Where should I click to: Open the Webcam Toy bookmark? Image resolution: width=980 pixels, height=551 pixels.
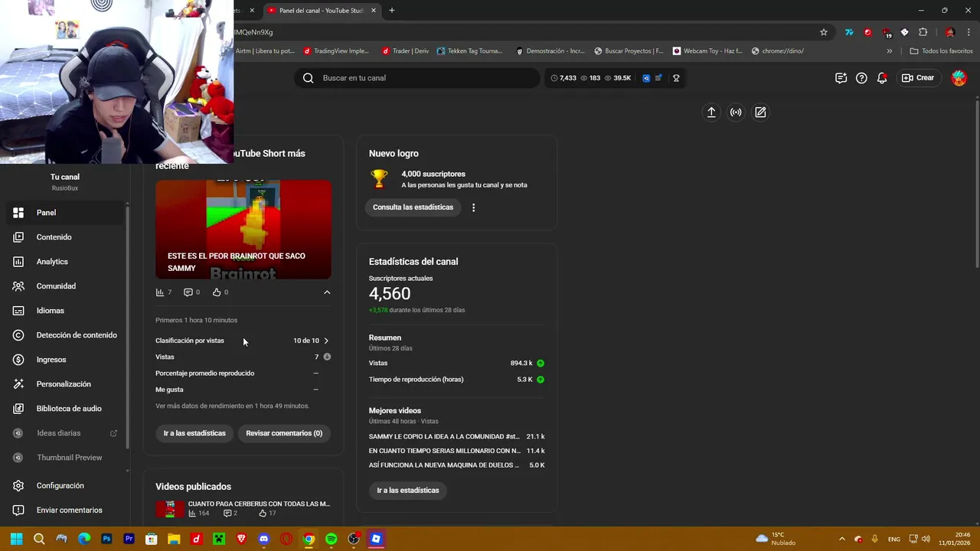point(707,51)
